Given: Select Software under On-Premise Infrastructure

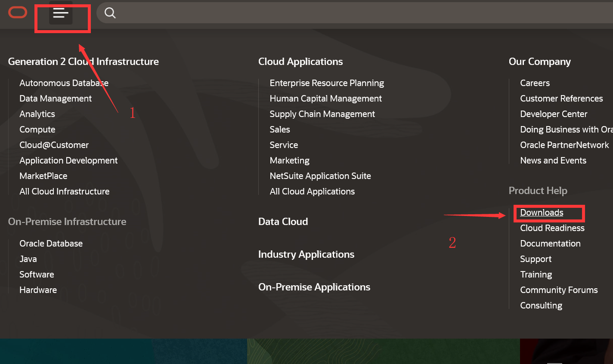Looking at the screenshot, I should 37,275.
